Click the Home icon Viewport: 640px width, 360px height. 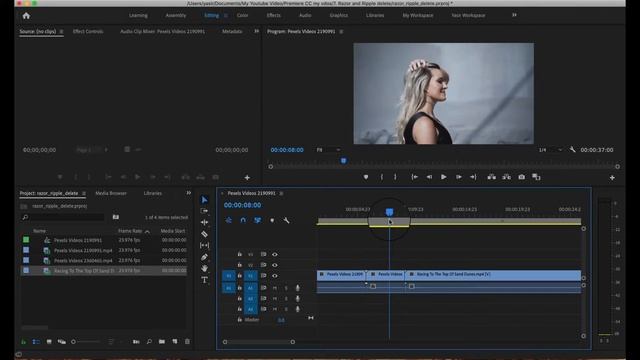[27, 16]
